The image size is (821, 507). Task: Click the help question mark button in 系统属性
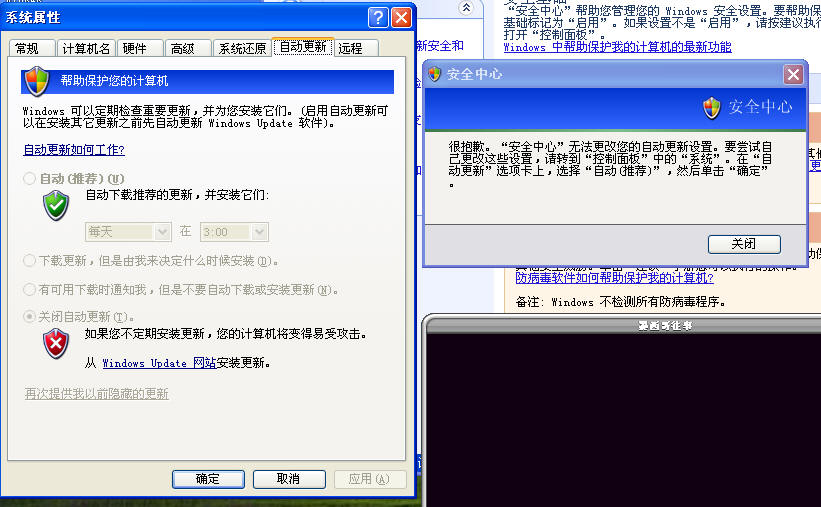pos(378,18)
